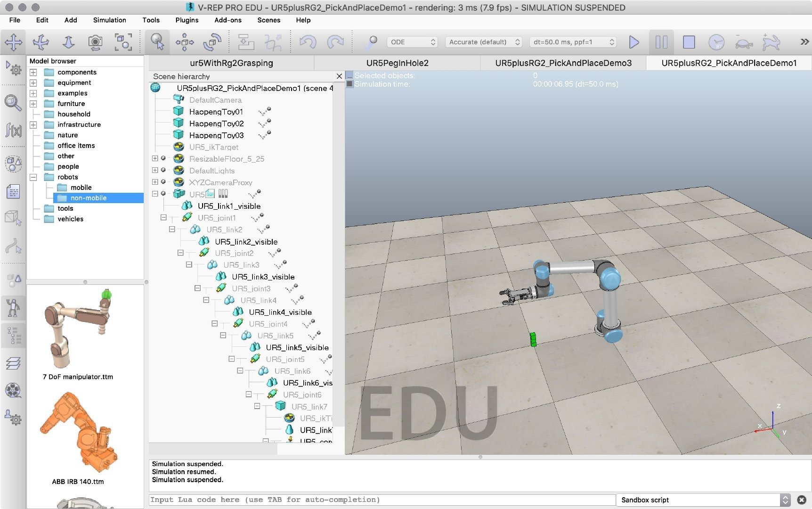This screenshot has width=812, height=509.
Task: Activate the object translate tool
Action: (x=184, y=42)
